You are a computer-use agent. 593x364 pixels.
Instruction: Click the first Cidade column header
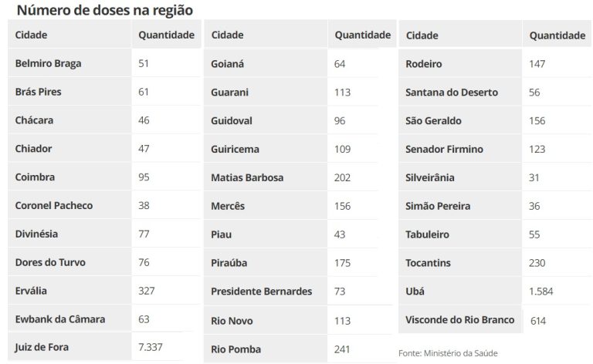pos(31,35)
